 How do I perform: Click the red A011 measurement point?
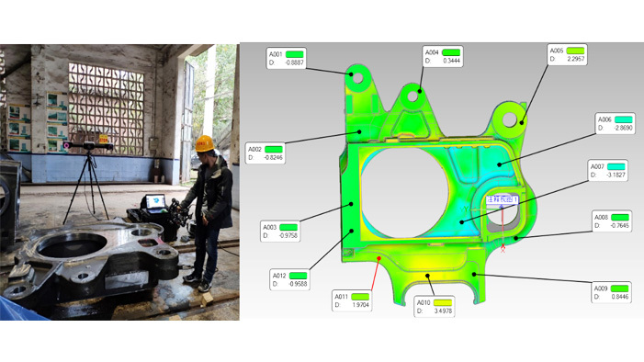379,258
